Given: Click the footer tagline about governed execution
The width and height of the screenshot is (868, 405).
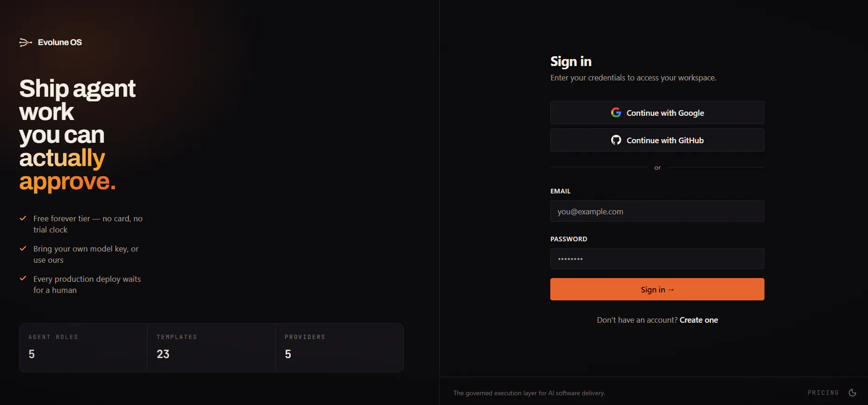Looking at the screenshot, I should pyautogui.click(x=529, y=393).
